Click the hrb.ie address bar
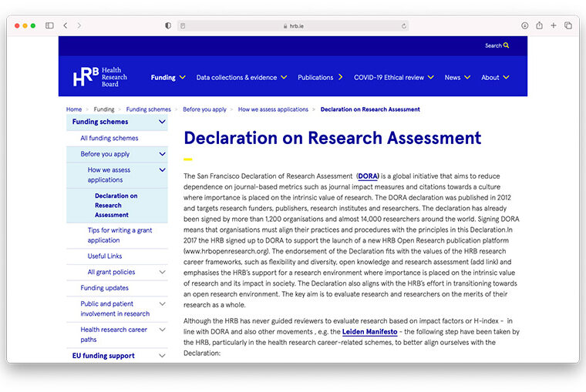This screenshot has height=392, width=586. point(293,25)
